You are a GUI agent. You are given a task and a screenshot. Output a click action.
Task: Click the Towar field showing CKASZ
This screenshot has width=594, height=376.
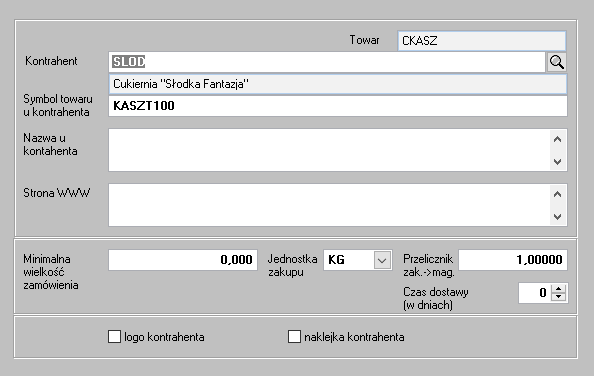(x=482, y=41)
